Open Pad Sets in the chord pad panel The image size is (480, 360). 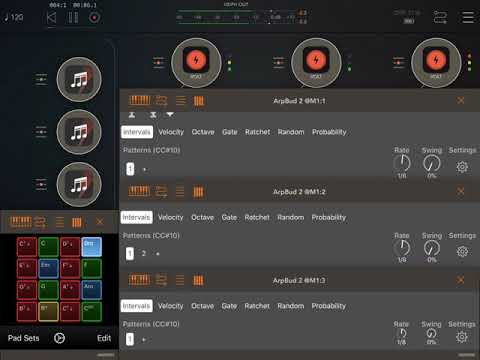pyautogui.click(x=23, y=338)
